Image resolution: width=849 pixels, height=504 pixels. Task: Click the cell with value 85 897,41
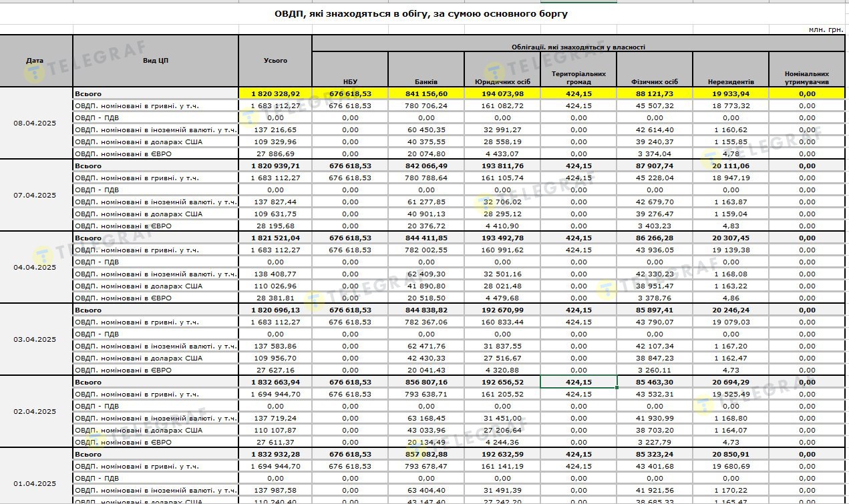655,310
